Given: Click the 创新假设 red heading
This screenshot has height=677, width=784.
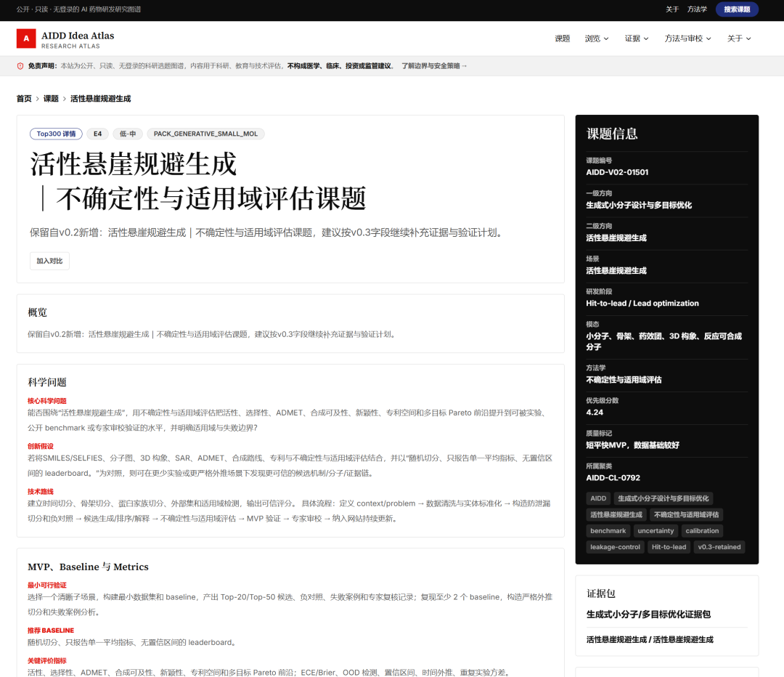Looking at the screenshot, I should (41, 446).
